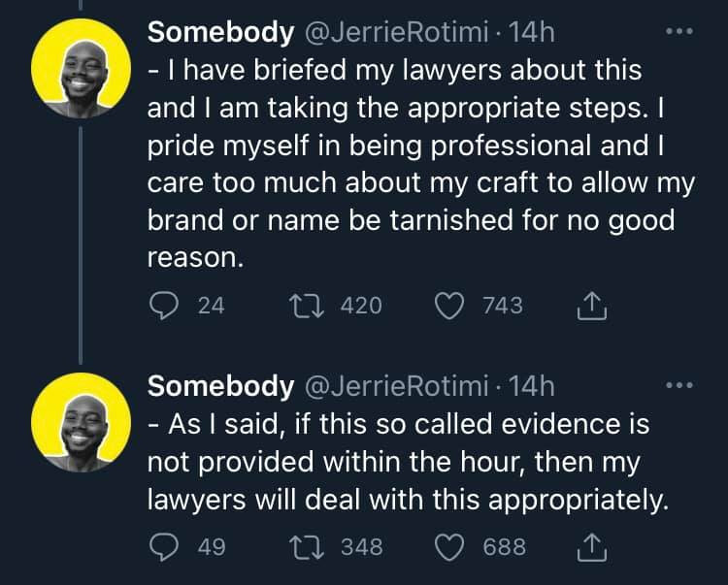Click the 14h timestamp on first tweet
The height and width of the screenshot is (585, 728).
(531, 32)
